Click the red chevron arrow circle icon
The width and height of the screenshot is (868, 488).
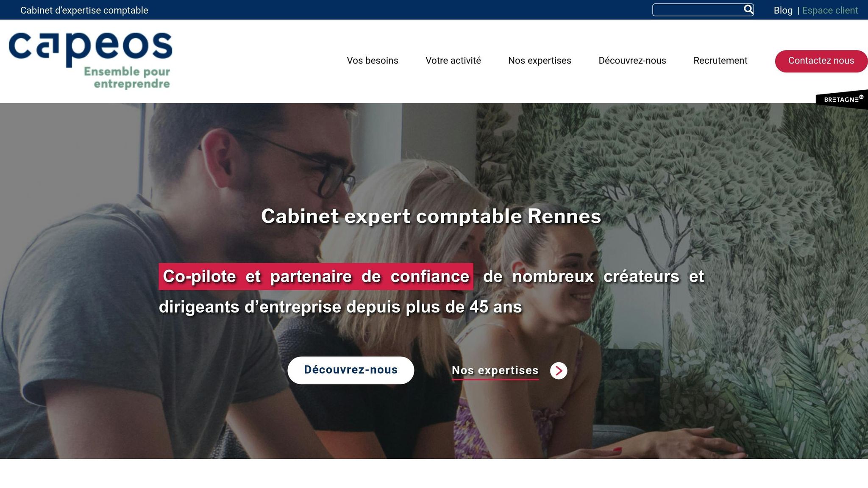click(559, 371)
